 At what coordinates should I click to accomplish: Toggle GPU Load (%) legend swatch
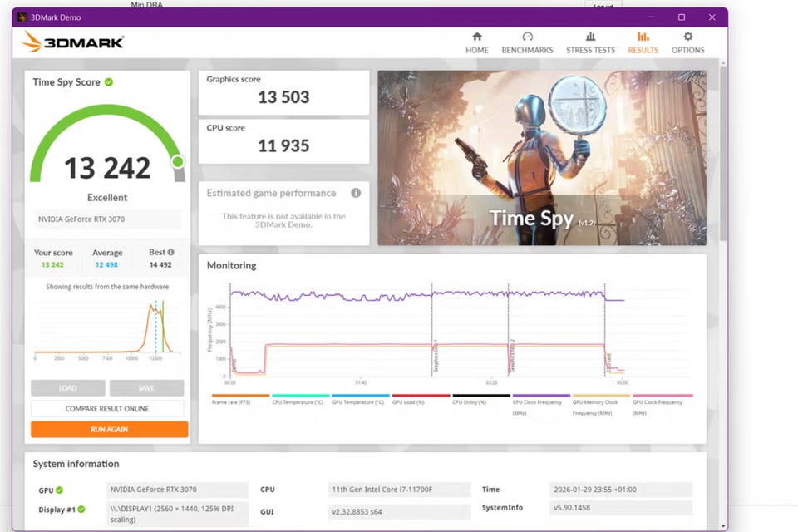pos(421,395)
